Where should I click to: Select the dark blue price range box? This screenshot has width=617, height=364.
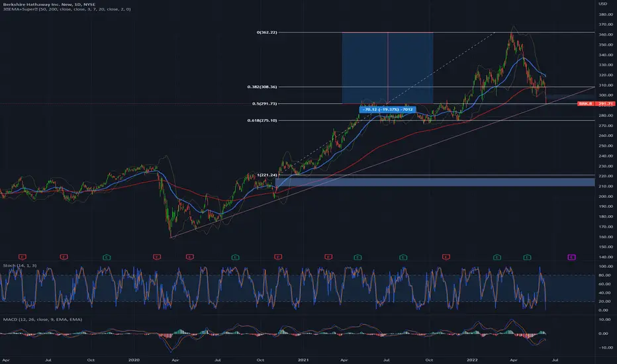[x=387, y=68]
